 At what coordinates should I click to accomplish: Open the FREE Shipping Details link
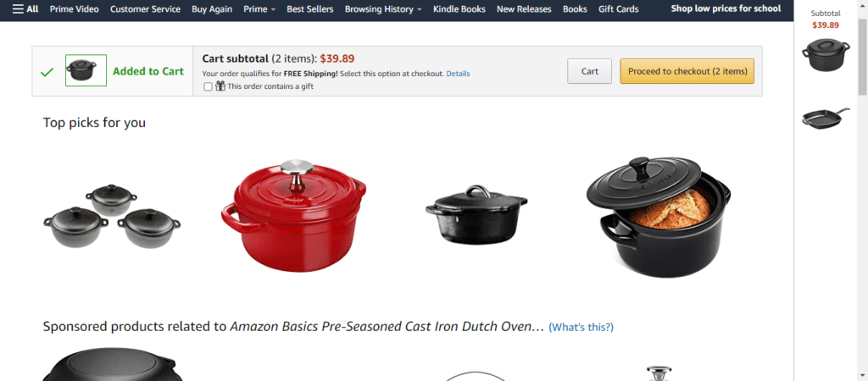(x=458, y=74)
